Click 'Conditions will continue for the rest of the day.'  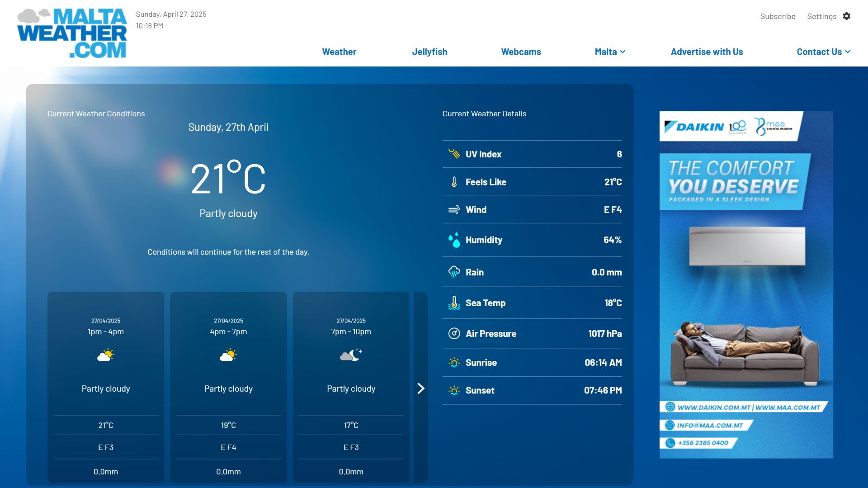click(228, 252)
